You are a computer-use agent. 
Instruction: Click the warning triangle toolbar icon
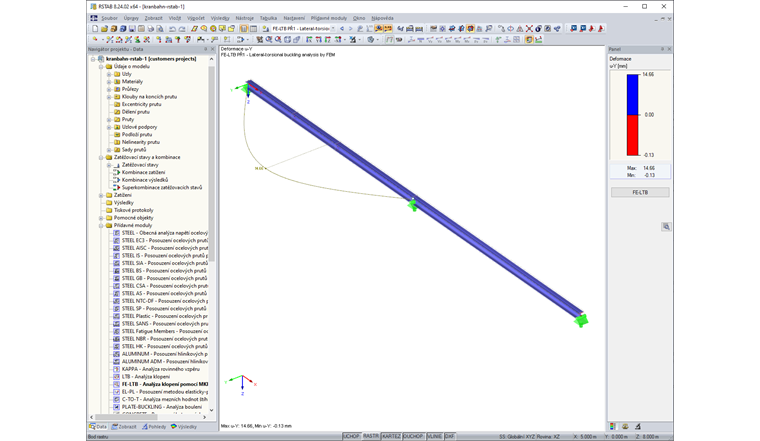(520, 29)
